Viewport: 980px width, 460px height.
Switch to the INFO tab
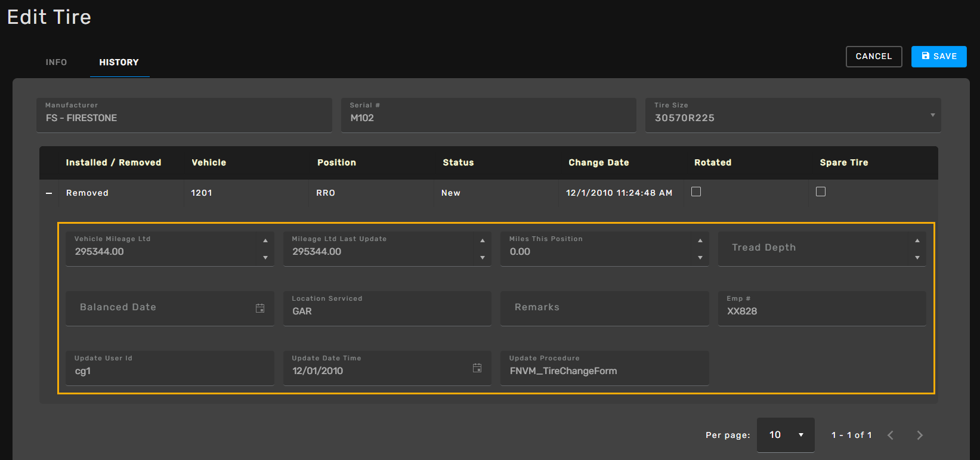[56, 62]
